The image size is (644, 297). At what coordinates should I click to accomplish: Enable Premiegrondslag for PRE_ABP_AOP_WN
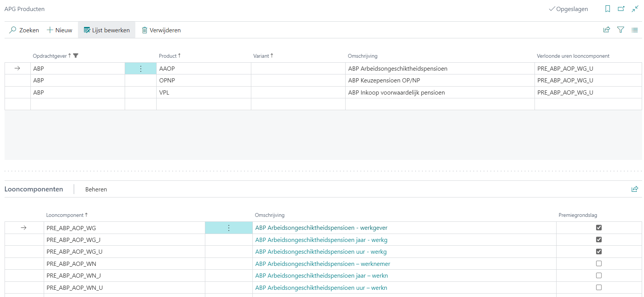point(599,264)
